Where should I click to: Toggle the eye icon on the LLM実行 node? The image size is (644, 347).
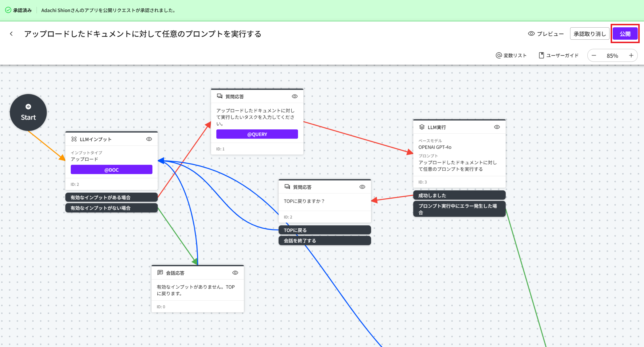coord(497,127)
